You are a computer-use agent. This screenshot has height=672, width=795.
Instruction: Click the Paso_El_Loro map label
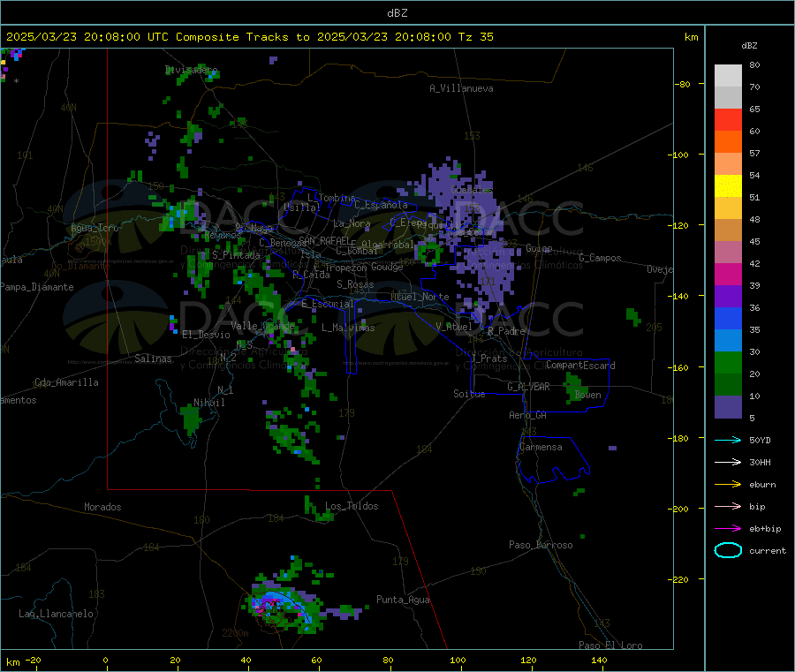pos(610,646)
